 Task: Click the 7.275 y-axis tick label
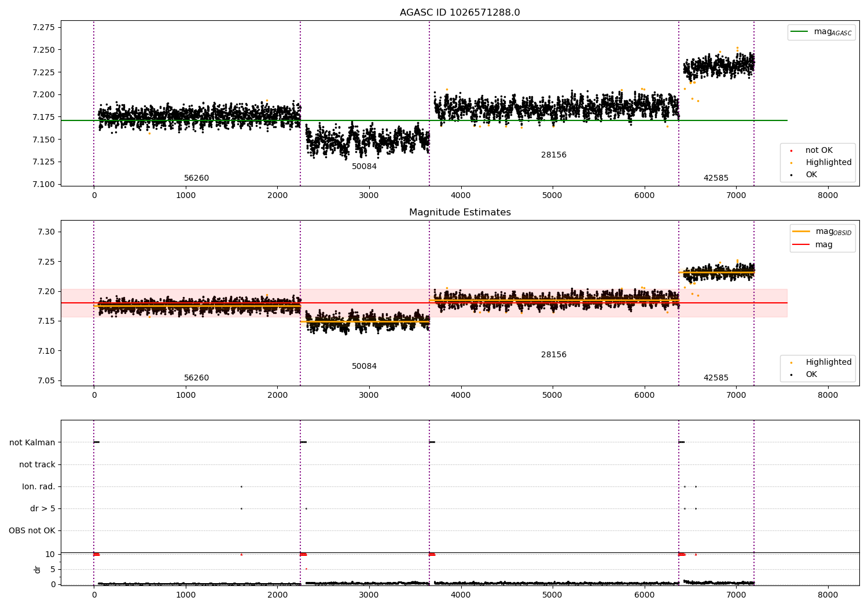pyautogui.click(x=43, y=28)
